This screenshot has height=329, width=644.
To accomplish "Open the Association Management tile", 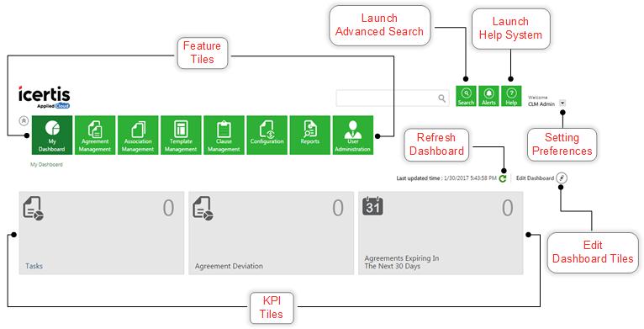I will (138, 135).
